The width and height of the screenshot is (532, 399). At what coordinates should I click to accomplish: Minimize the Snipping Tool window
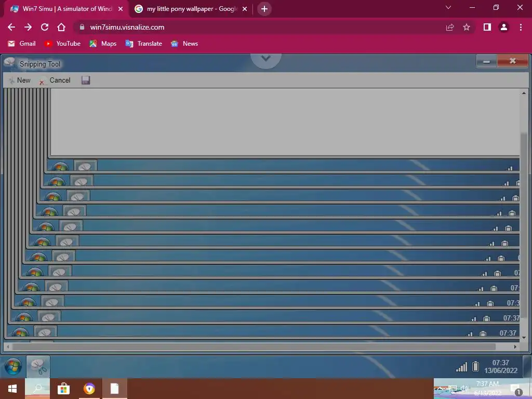pyautogui.click(x=486, y=61)
